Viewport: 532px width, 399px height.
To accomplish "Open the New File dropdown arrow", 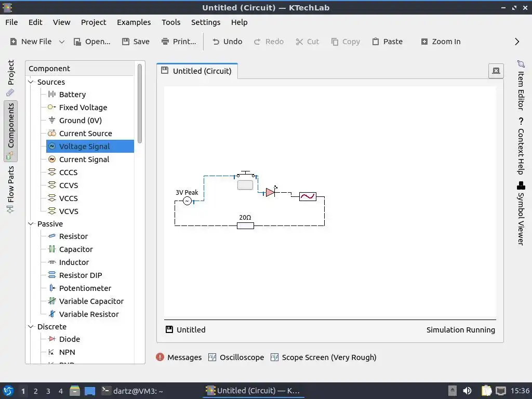I will tap(62, 42).
